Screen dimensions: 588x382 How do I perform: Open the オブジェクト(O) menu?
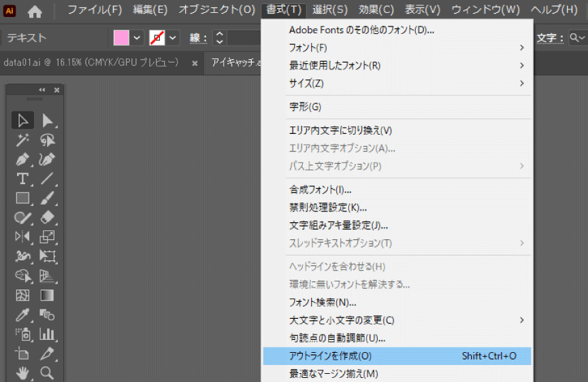point(216,10)
